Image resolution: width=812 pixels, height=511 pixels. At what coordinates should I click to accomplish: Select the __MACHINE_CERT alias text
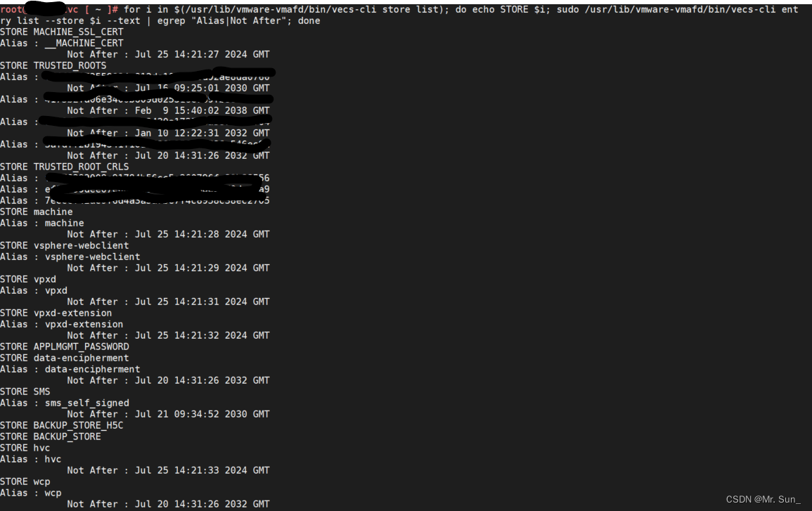pyautogui.click(x=84, y=44)
